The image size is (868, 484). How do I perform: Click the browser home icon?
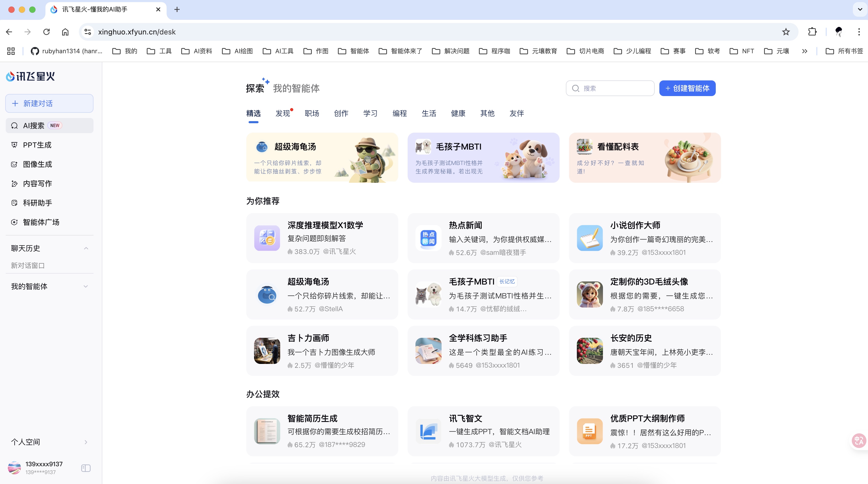click(65, 32)
